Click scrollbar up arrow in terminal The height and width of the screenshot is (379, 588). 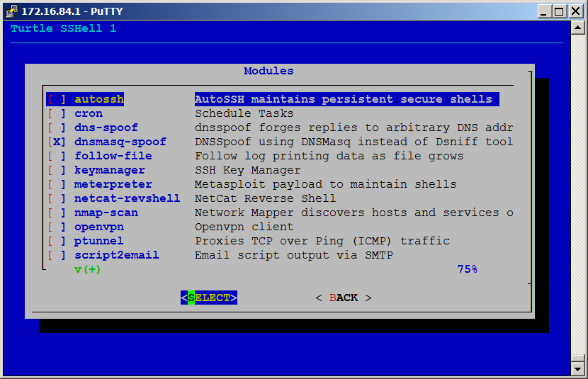577,28
